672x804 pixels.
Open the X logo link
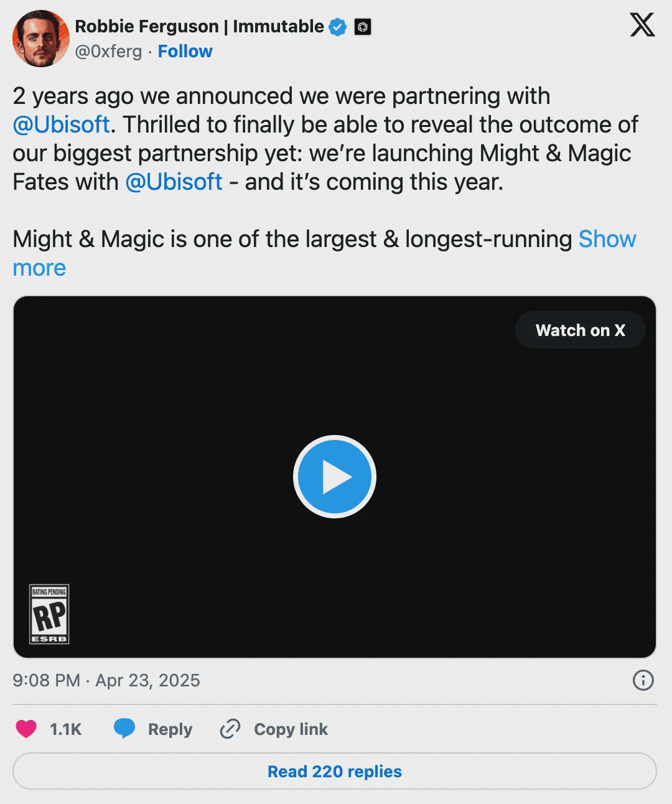642,26
